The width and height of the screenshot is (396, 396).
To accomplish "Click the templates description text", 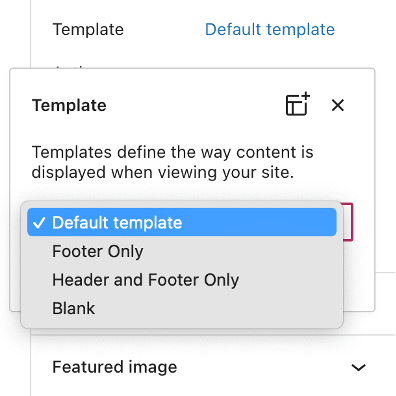I will 172,162.
